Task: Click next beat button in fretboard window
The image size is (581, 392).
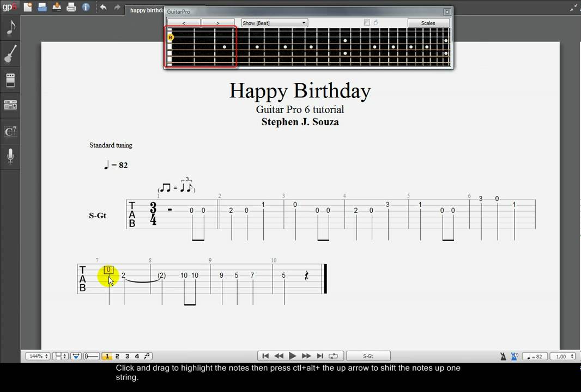Action: [218, 23]
